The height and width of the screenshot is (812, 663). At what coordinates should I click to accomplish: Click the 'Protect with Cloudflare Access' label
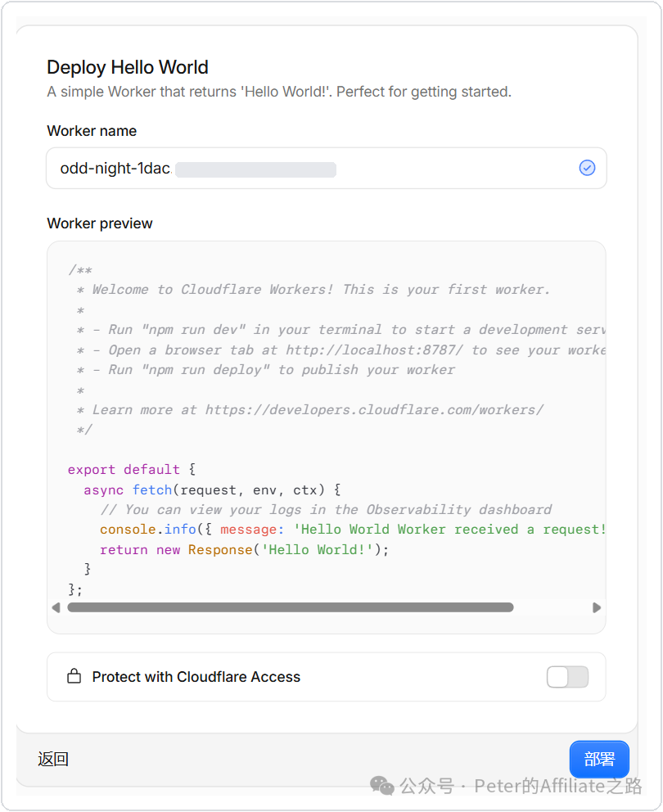point(196,677)
